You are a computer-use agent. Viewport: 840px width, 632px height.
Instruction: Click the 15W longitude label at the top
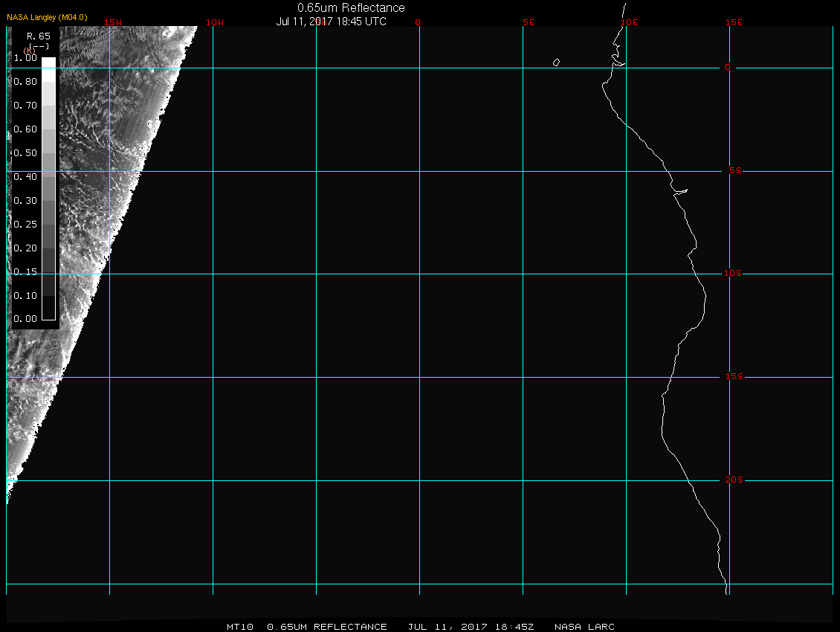pyautogui.click(x=113, y=22)
